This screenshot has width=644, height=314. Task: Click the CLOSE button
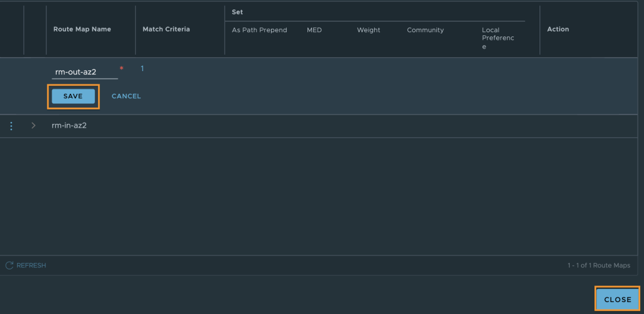click(x=618, y=300)
